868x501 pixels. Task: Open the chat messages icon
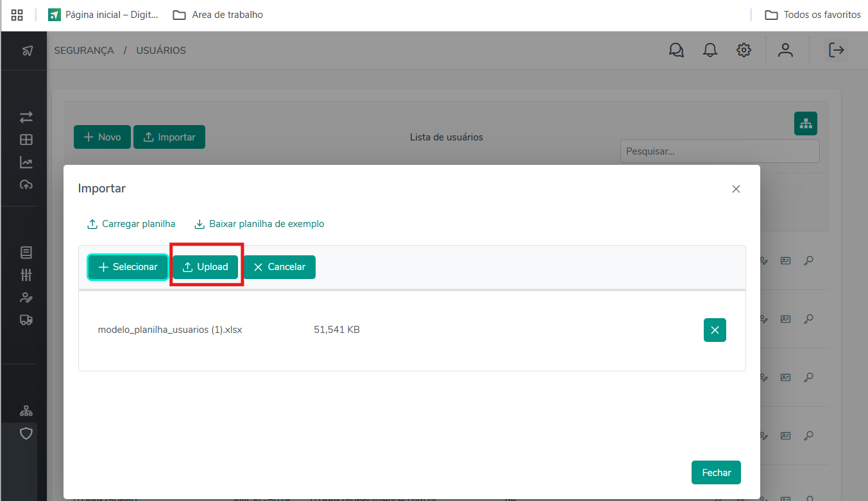676,50
